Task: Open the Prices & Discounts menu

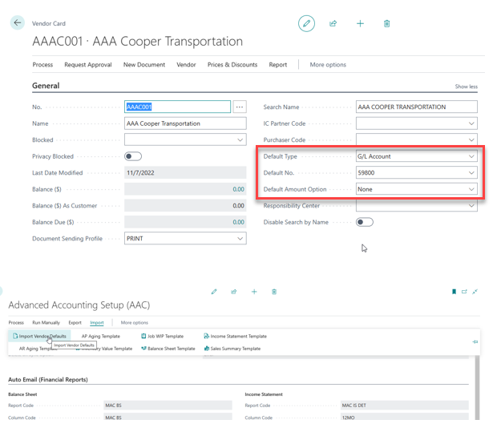Action: (232, 65)
